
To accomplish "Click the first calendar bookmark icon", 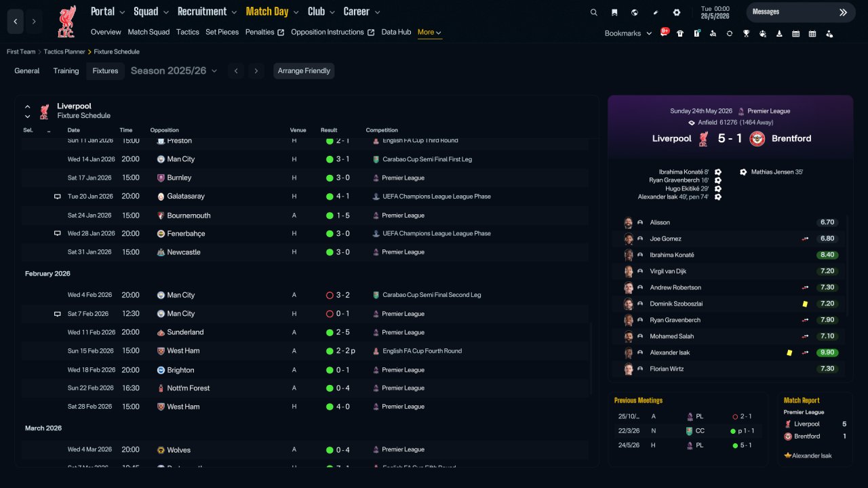I will click(x=795, y=33).
